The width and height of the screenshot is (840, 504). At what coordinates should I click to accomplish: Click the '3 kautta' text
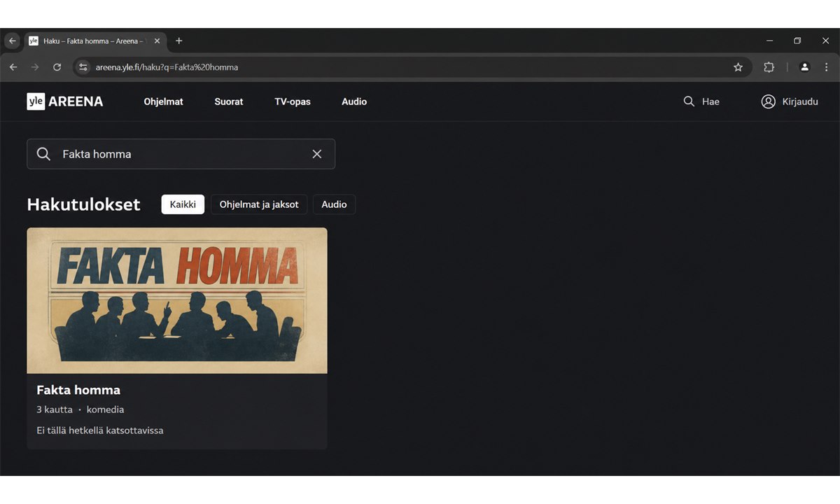(x=55, y=409)
